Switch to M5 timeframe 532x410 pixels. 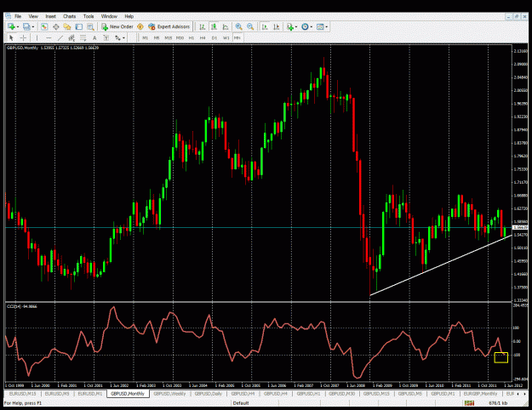(157, 37)
